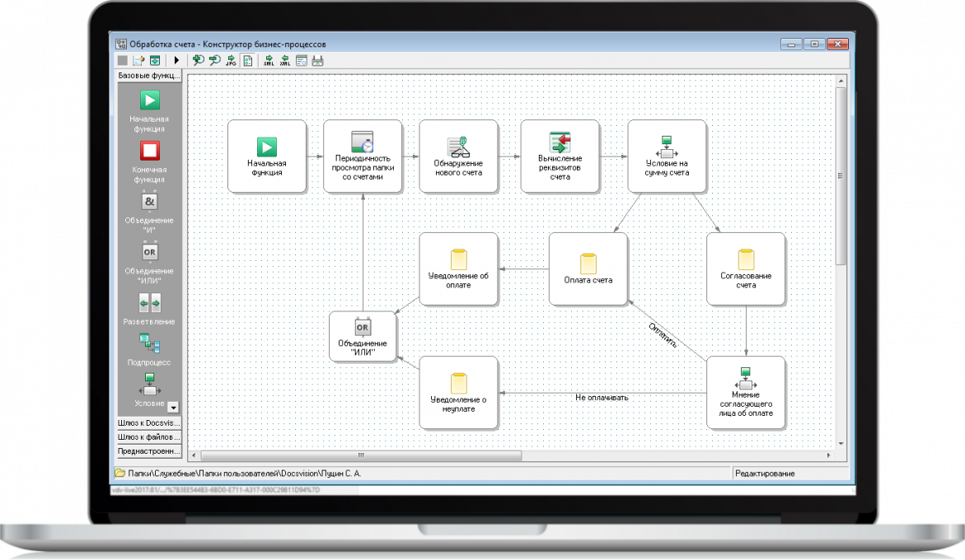Select the Объединение "И" palette element

pos(149,202)
